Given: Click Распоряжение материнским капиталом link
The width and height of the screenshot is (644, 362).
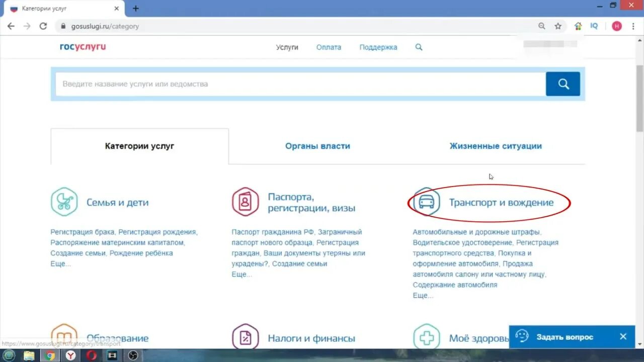Looking at the screenshot, I should [118, 242].
